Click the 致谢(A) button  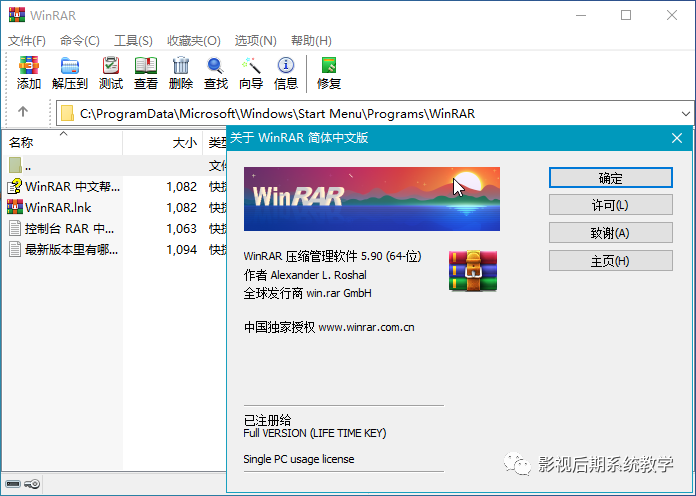(611, 233)
